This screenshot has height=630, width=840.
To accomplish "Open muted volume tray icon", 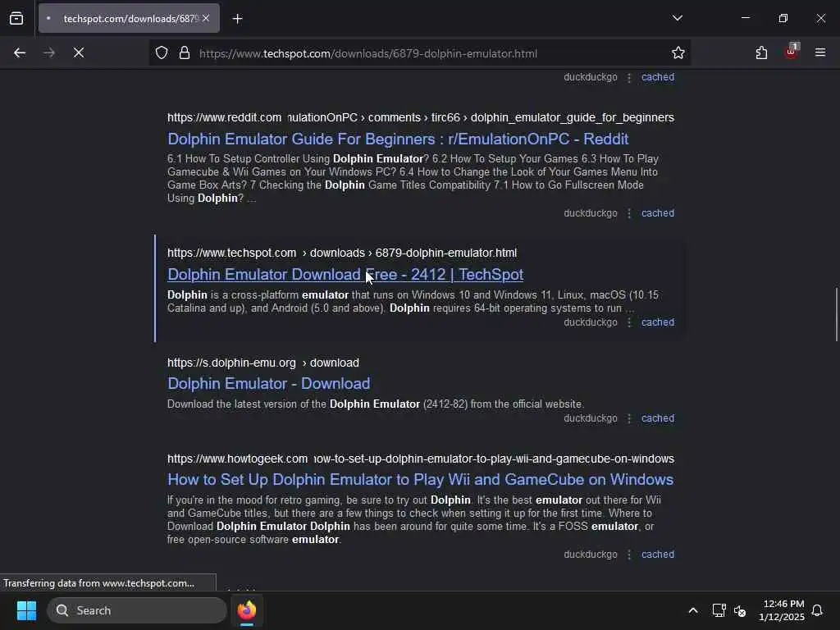I will pos(740,610).
